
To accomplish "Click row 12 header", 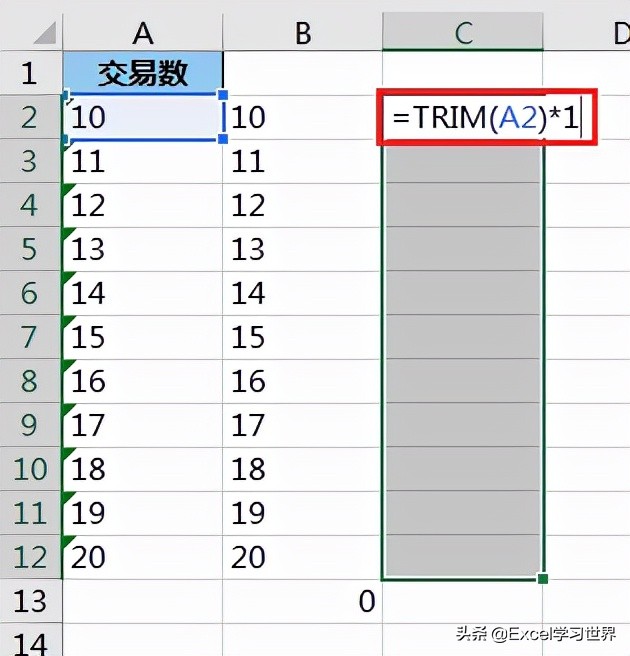I will 31,557.
